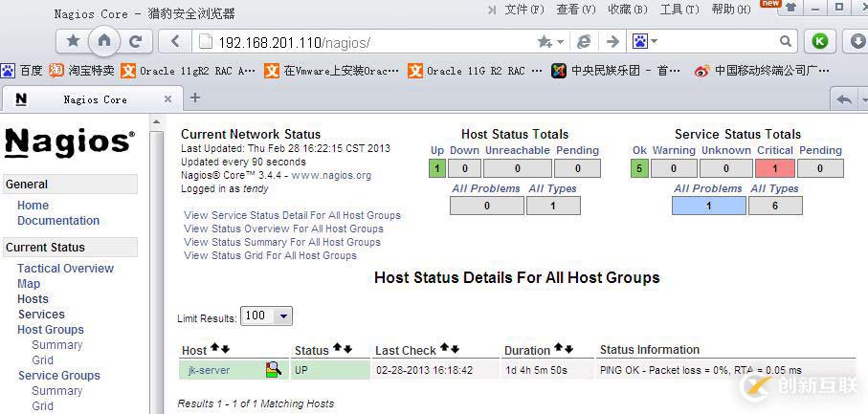Open Host Groups link in sidebar
868x414 pixels.
click(x=51, y=330)
